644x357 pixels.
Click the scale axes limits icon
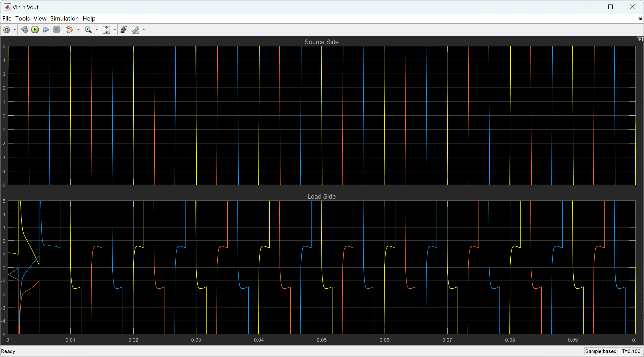click(x=106, y=30)
